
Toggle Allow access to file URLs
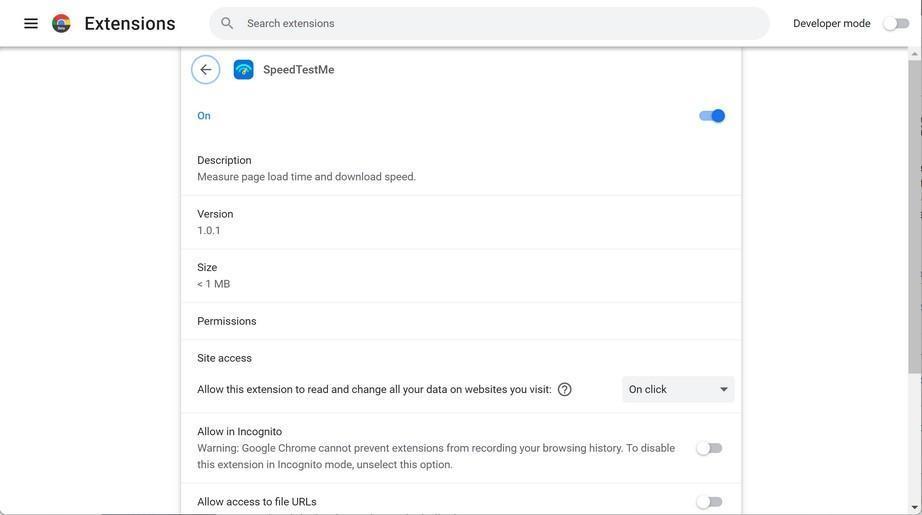pyautogui.click(x=709, y=502)
